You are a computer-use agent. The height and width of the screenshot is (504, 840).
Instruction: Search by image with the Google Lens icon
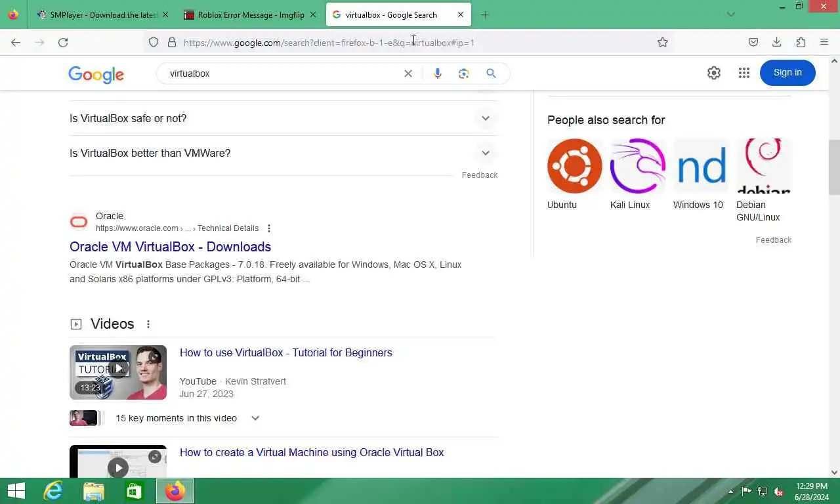[x=464, y=73]
